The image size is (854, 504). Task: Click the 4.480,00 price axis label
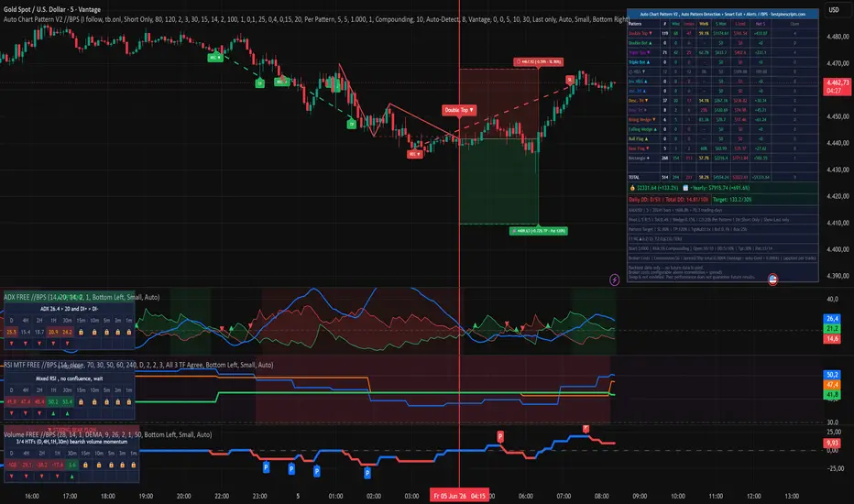pyautogui.click(x=838, y=37)
